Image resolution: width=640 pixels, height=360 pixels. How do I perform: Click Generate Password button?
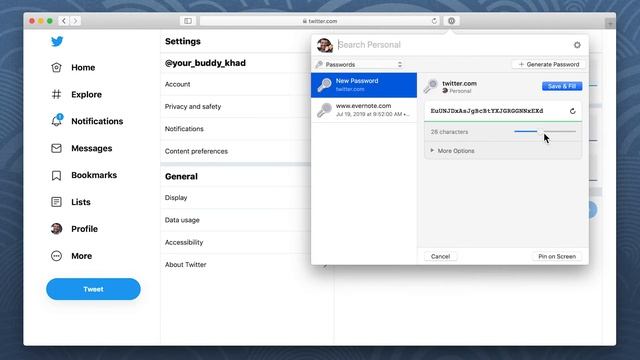point(548,64)
